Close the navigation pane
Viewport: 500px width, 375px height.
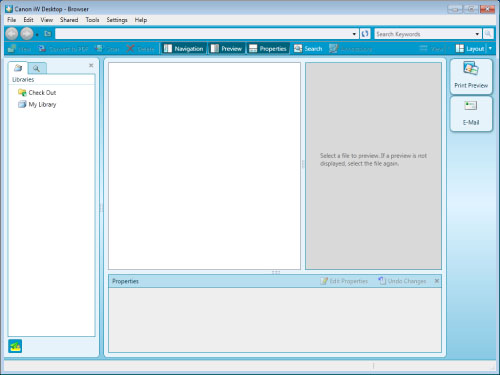coord(91,65)
